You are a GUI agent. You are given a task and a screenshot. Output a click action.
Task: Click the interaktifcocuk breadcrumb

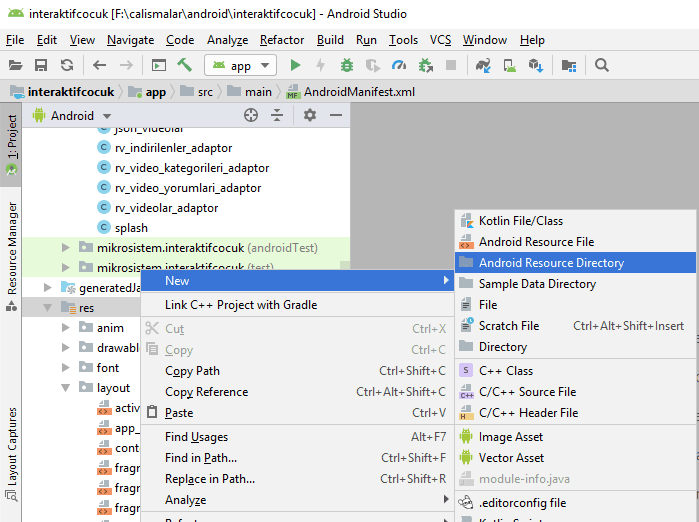coord(63,92)
